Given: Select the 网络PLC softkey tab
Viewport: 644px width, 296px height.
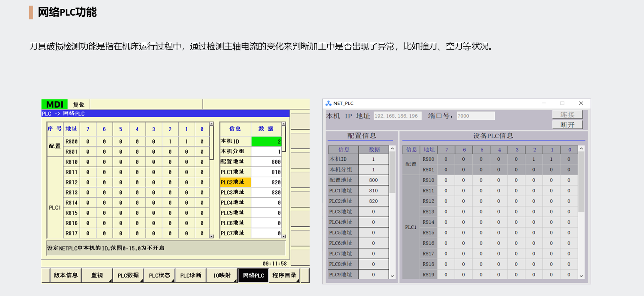Looking at the screenshot, I should (253, 275).
